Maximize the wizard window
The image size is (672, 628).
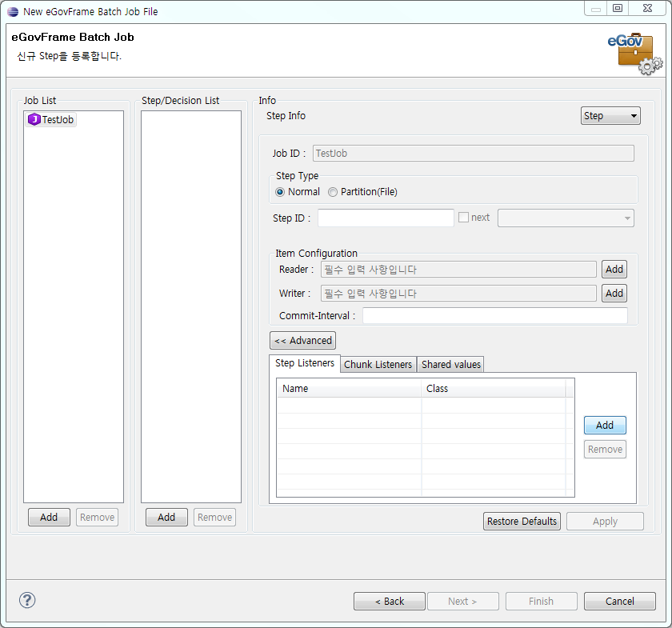click(618, 8)
